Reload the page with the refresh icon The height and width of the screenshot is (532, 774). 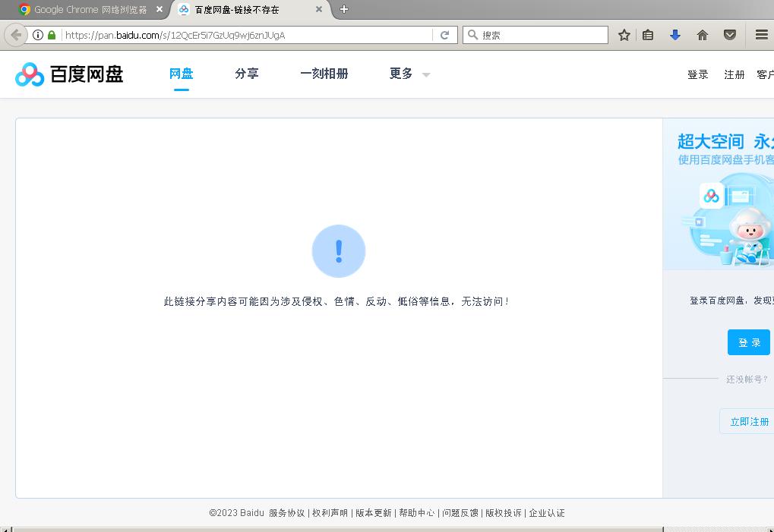(x=445, y=35)
